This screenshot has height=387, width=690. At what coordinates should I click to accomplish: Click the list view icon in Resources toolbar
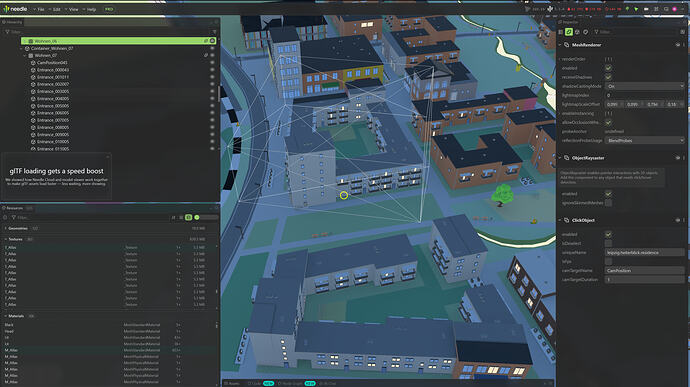point(181,217)
